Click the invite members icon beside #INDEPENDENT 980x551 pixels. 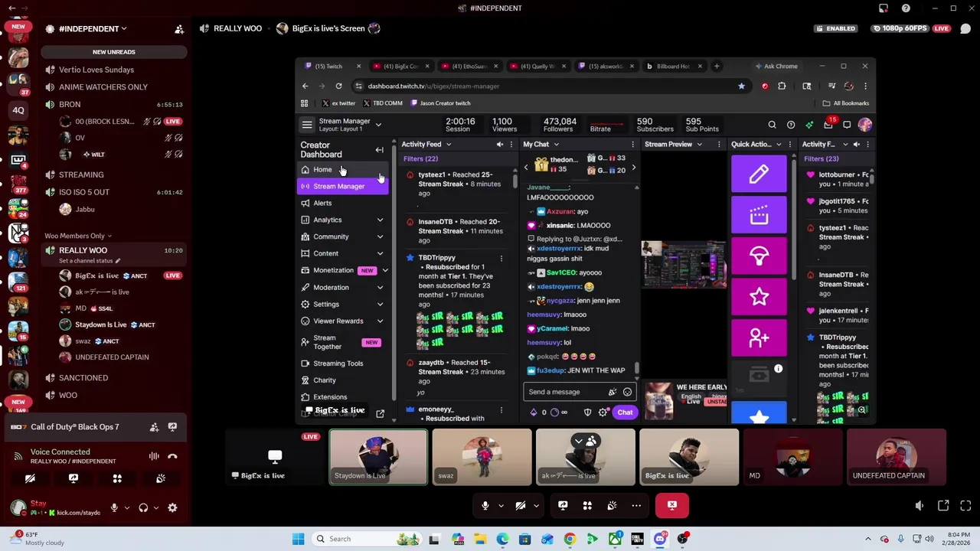[179, 29]
